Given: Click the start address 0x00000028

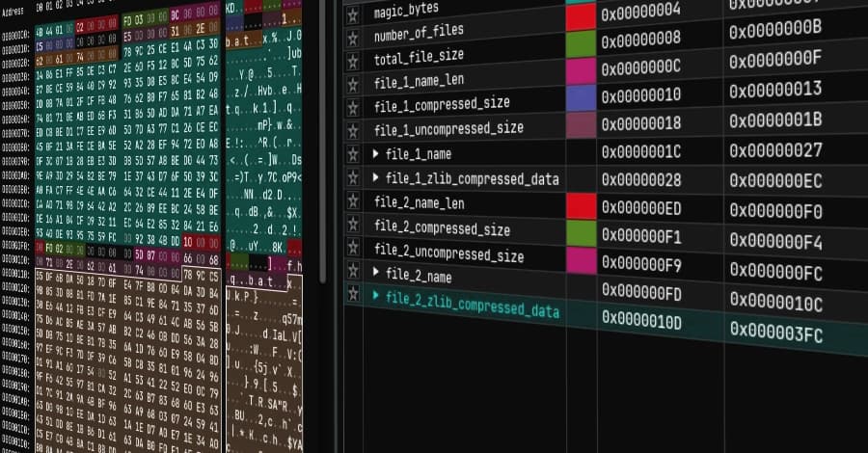Looking at the screenshot, I should coord(640,180).
